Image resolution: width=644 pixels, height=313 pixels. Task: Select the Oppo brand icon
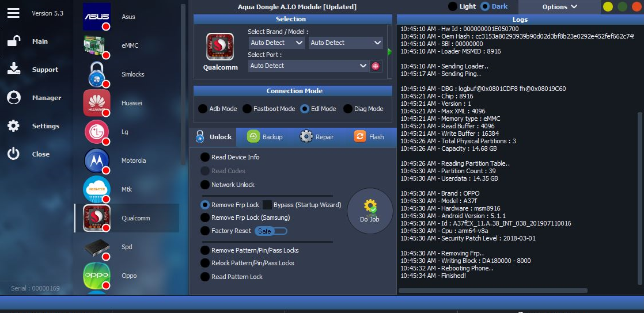[x=97, y=276]
